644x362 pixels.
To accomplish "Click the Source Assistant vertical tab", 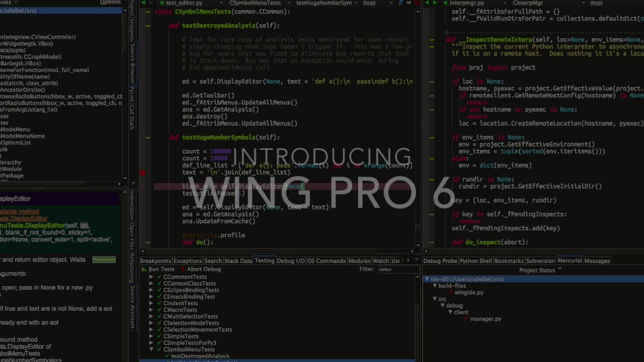I will pos(132,307).
